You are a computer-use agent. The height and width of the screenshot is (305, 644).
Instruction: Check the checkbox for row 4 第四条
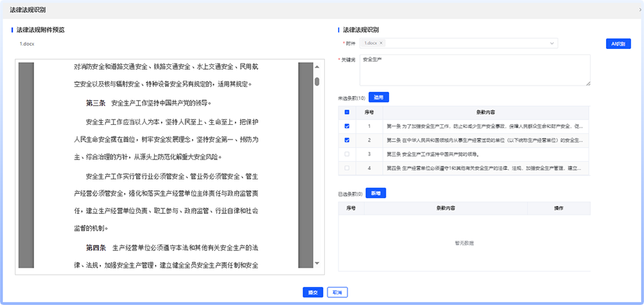[347, 168]
